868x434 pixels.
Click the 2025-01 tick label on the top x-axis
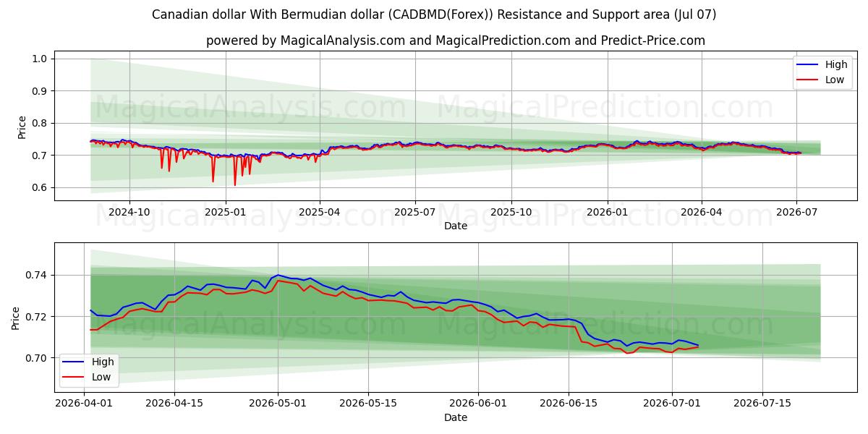[226, 213]
